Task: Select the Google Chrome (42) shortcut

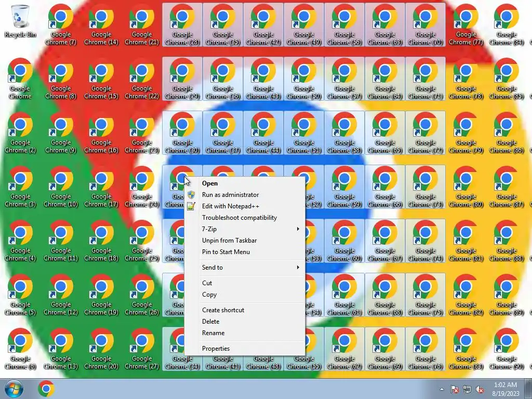Action: point(263,24)
